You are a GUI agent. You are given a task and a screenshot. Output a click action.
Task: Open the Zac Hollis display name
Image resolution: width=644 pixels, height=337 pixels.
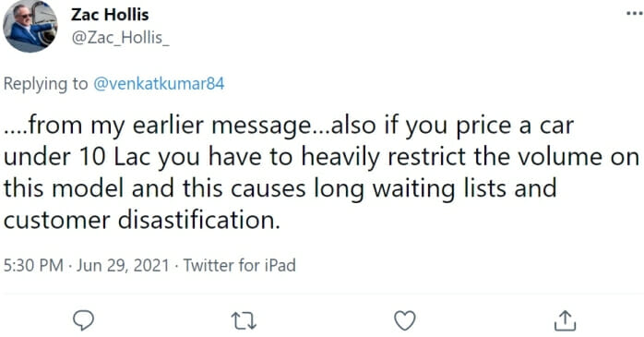point(110,15)
